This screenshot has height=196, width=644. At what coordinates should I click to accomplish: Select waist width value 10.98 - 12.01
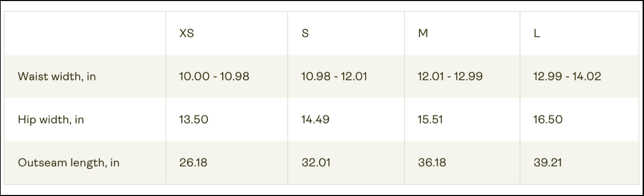[334, 76]
